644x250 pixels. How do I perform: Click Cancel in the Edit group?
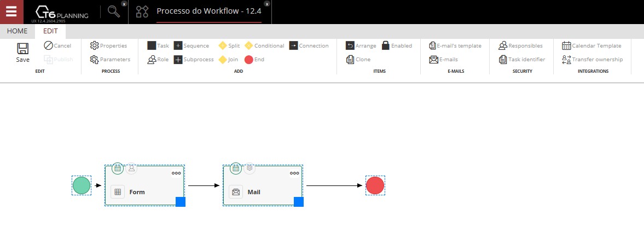[57, 45]
